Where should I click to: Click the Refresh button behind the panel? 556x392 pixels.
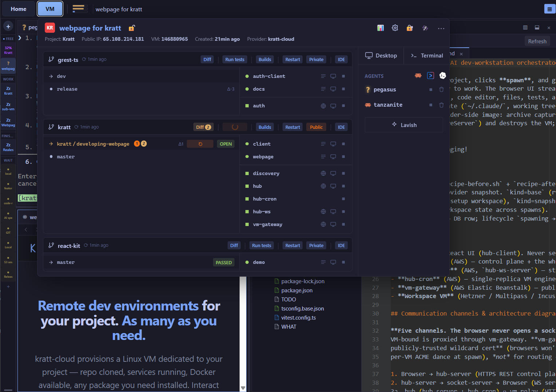537,41
